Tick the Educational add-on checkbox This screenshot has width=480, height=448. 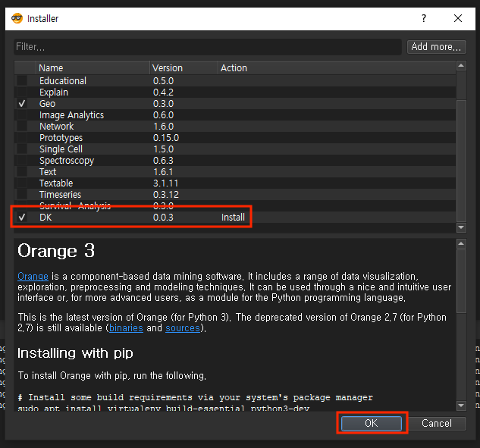(22, 81)
